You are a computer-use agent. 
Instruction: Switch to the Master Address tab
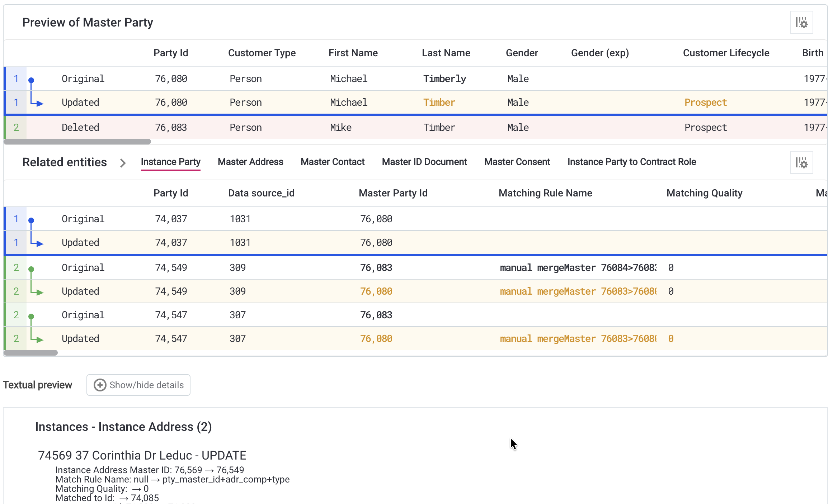[x=250, y=162]
